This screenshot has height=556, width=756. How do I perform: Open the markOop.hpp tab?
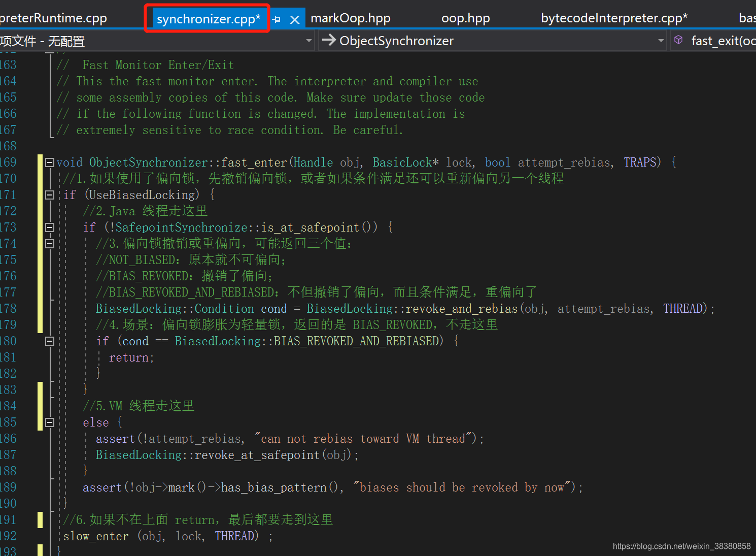click(x=351, y=18)
